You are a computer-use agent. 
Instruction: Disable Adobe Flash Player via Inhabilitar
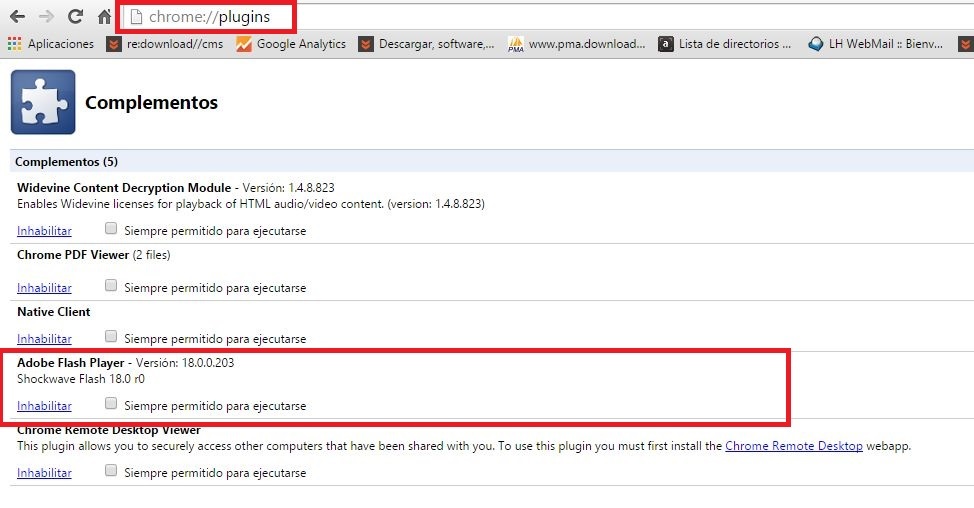44,406
